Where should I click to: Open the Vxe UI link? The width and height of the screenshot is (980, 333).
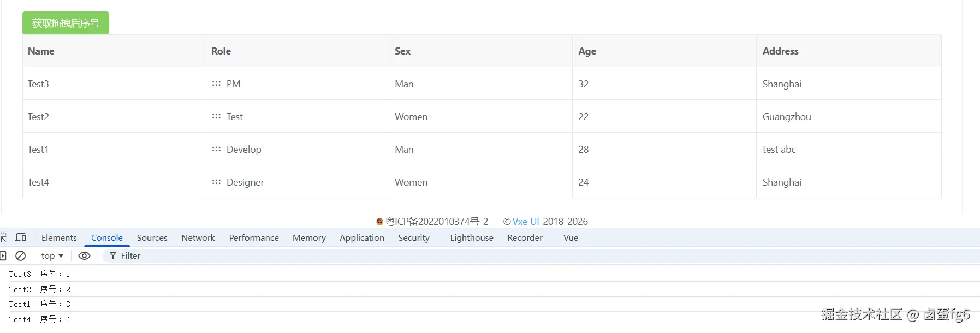coord(525,221)
